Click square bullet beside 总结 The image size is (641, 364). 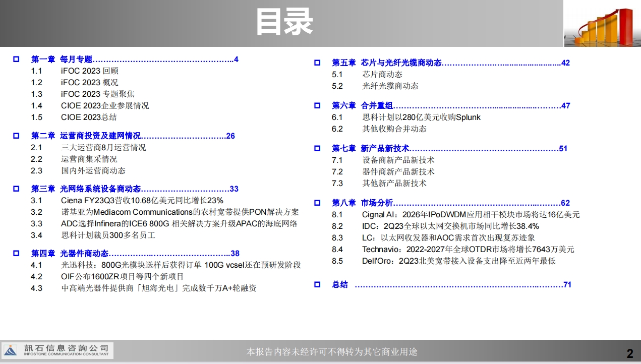coord(317,285)
